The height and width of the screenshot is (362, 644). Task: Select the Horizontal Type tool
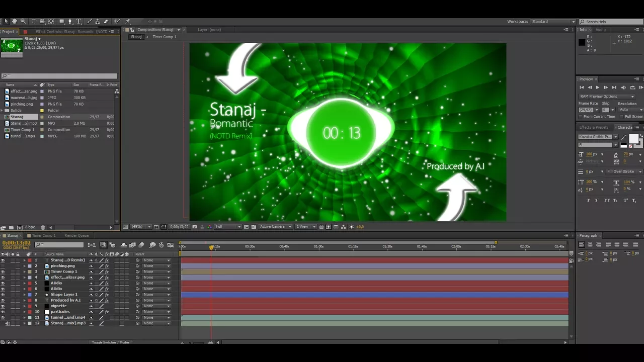(78, 22)
